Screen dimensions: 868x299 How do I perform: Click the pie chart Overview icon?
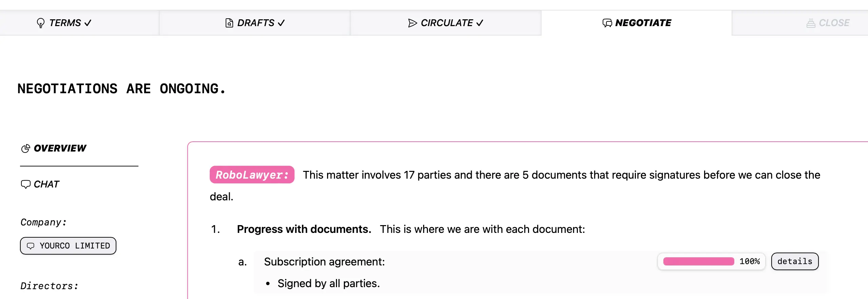tap(26, 148)
